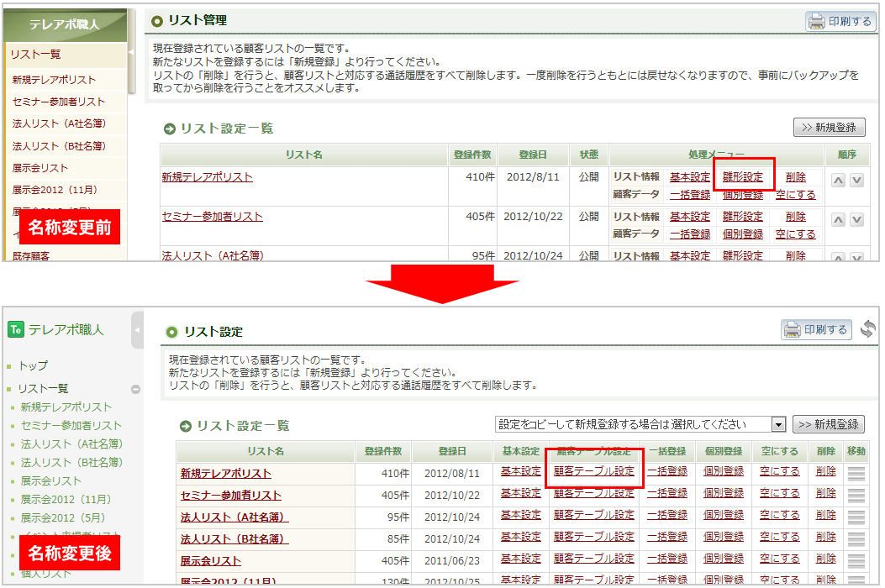This screenshot has width=885, height=588.
Task: Collapse the リスト一覧 sidebar section via minus icon
Action: tap(135, 390)
